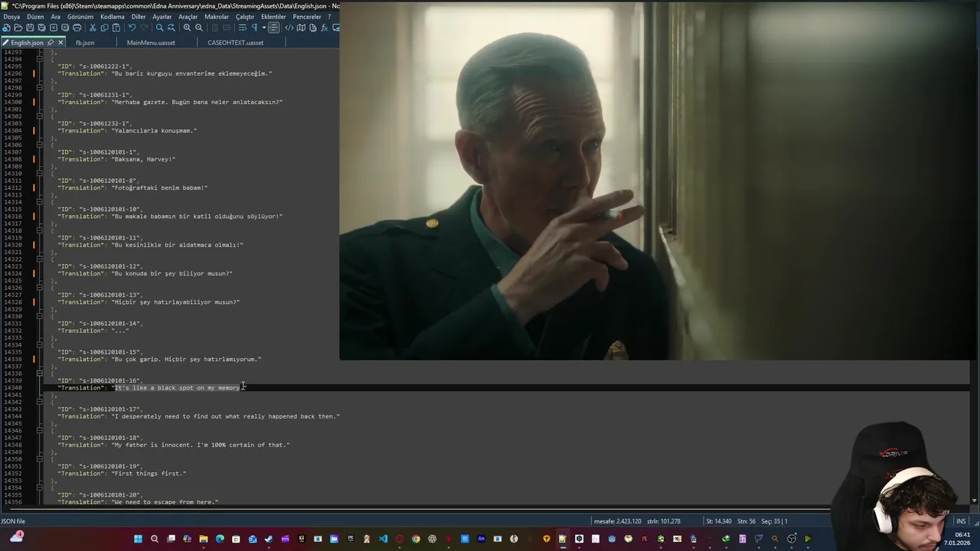Collapse fold marker at line 14322
The image size is (980, 551).
pos(40,259)
